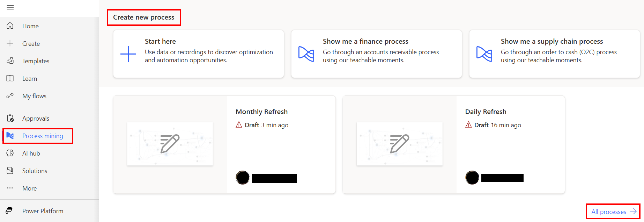The image size is (644, 222).
Task: Click the Draft warning on Monthly Refresh
Action: tap(239, 124)
